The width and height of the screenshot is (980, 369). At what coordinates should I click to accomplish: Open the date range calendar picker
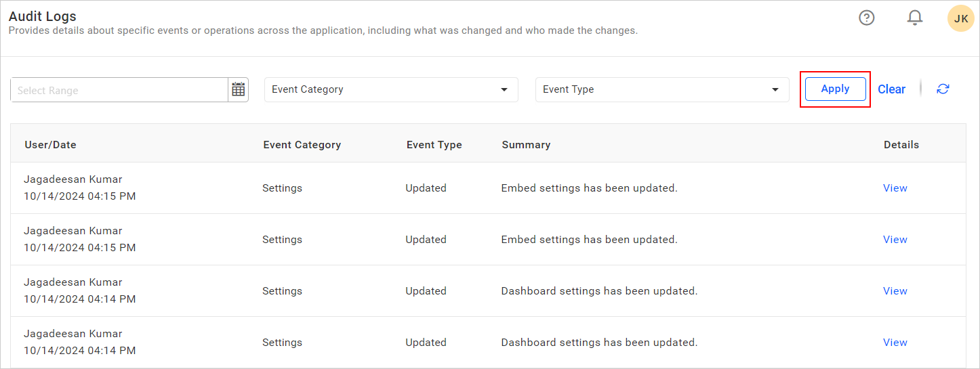[238, 89]
